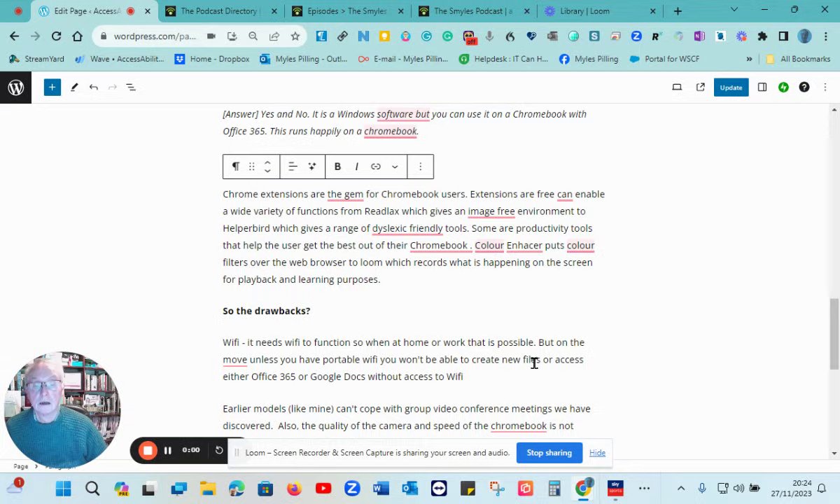Hide the Loom sharing notification bar
This screenshot has height=504, width=840.
[597, 453]
